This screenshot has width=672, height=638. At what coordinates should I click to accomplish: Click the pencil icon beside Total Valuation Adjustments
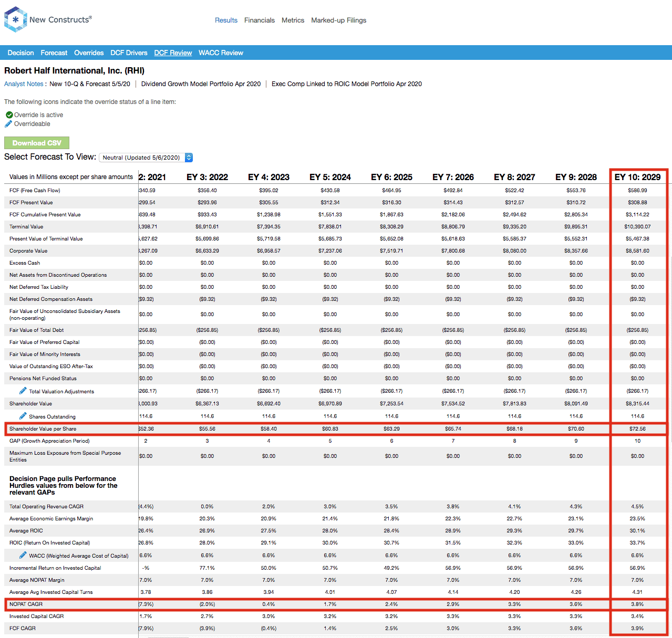(23, 391)
